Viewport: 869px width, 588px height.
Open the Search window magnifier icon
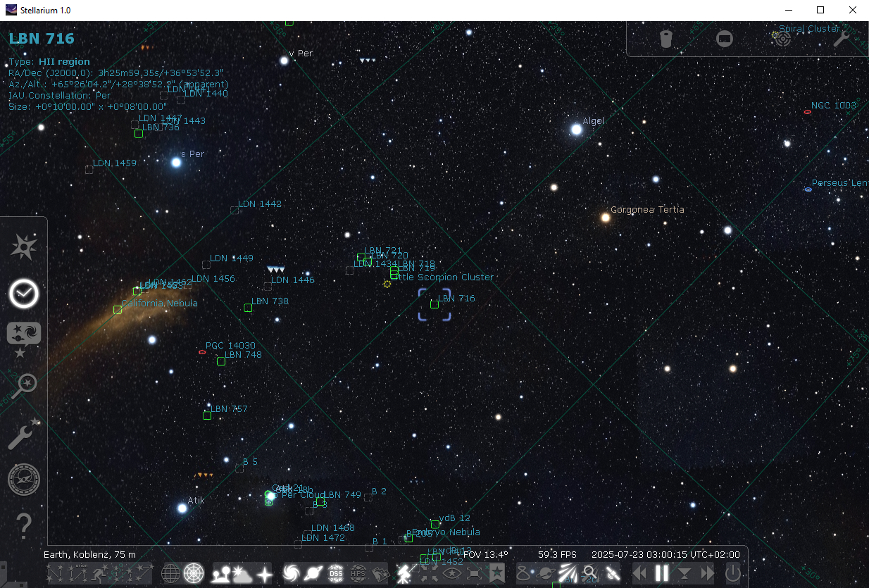24,386
